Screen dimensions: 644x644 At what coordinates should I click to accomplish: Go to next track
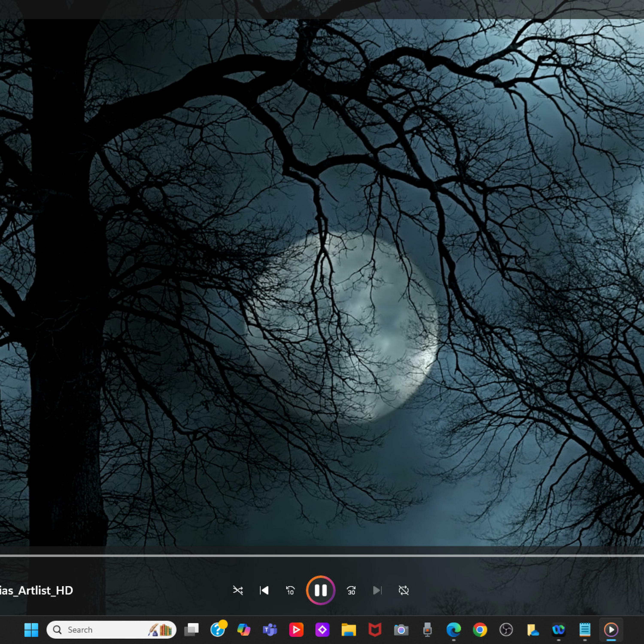[377, 590]
